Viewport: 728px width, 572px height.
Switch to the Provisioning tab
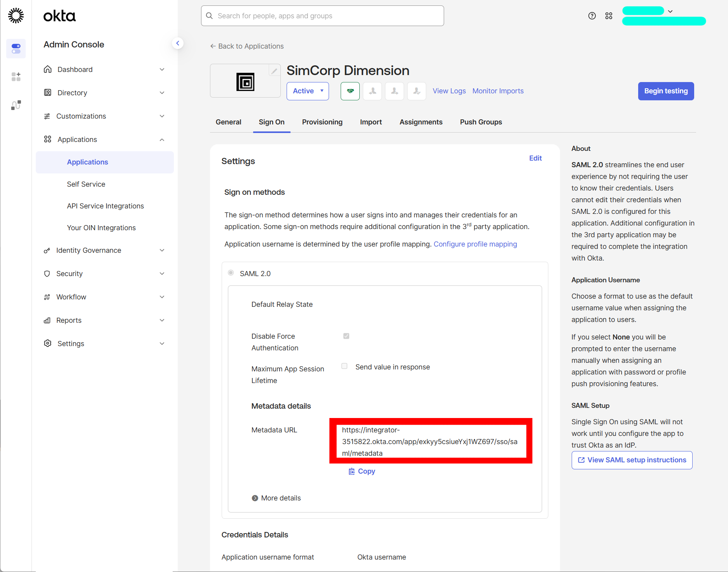click(x=322, y=122)
